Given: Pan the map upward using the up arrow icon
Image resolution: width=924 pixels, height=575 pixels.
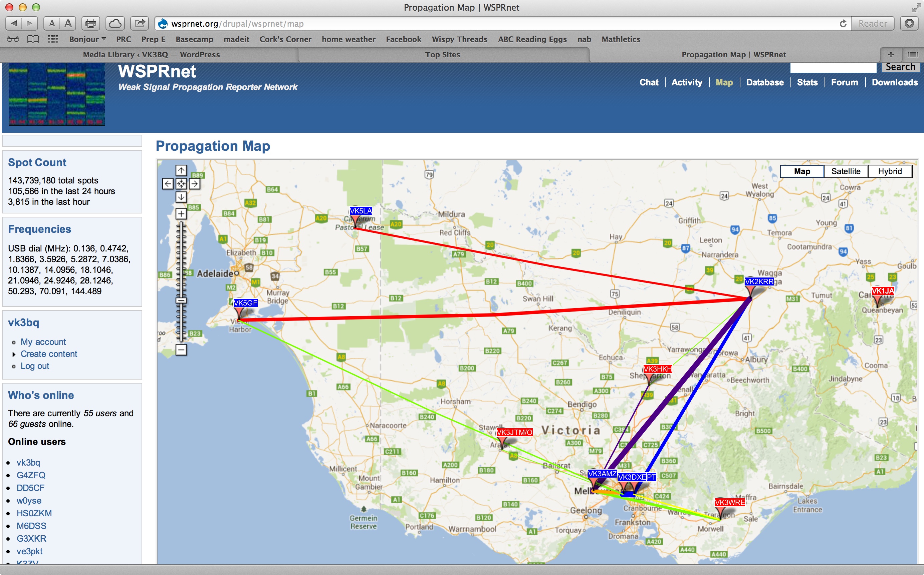Looking at the screenshot, I should pyautogui.click(x=181, y=170).
